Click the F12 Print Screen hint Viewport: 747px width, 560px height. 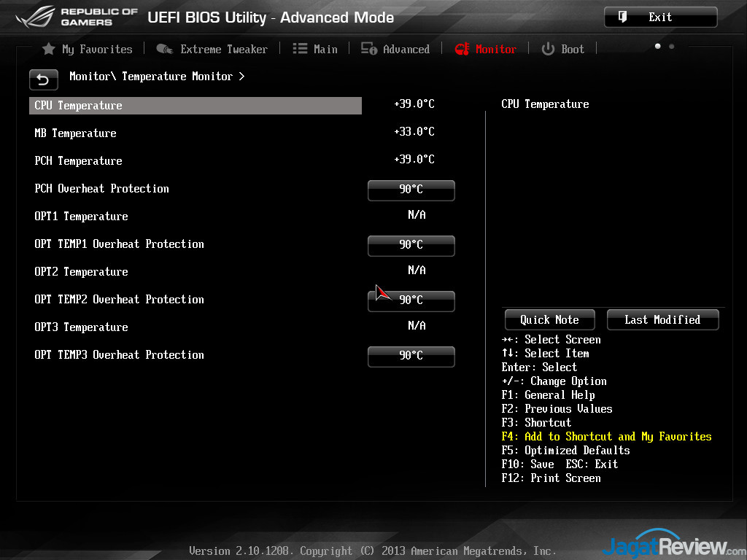(x=551, y=478)
